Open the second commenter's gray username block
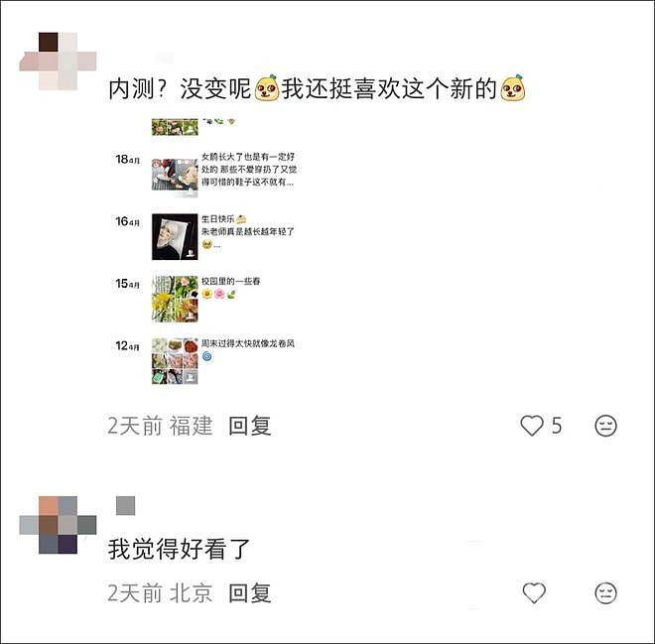Image resolution: width=655 pixels, height=644 pixels. [x=125, y=506]
